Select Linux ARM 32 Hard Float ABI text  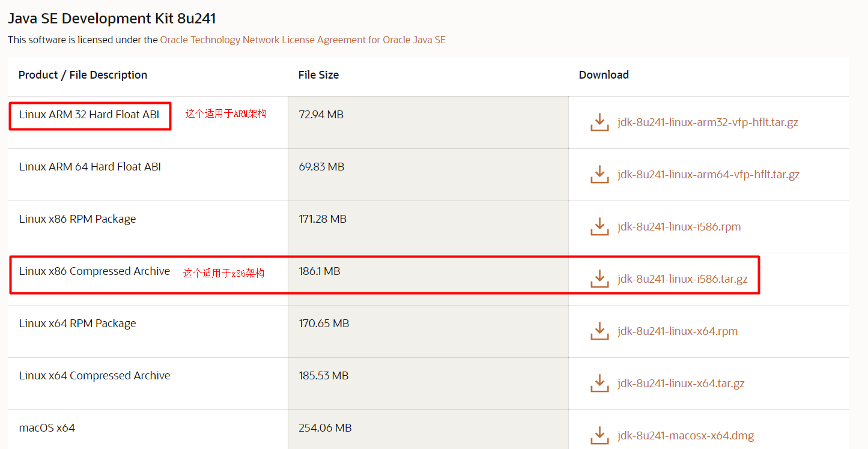pyautogui.click(x=89, y=115)
